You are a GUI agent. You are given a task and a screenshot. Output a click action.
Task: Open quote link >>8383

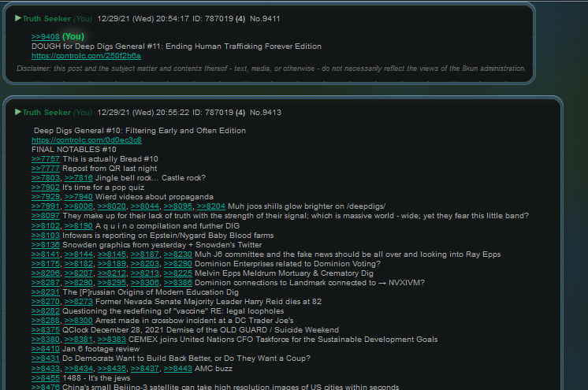(112, 340)
